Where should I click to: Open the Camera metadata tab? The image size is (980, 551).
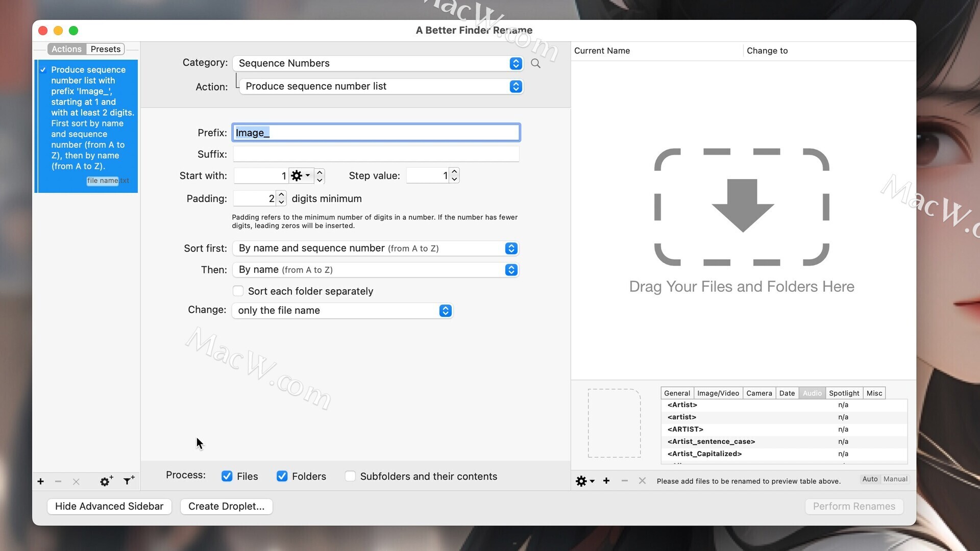tap(759, 393)
